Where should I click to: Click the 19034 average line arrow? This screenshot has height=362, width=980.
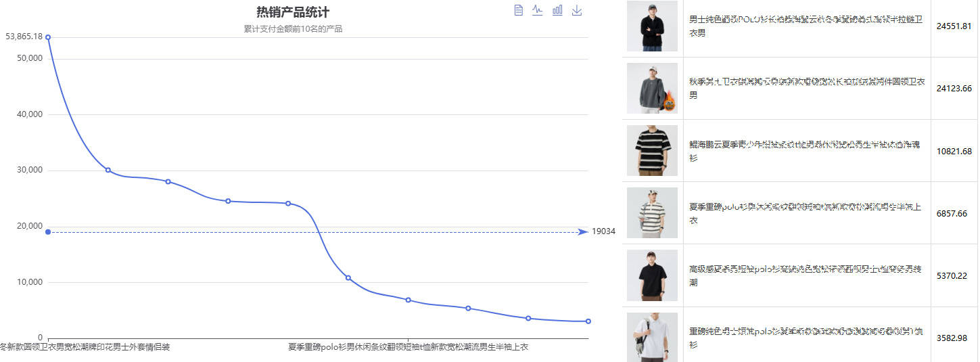pyautogui.click(x=583, y=232)
